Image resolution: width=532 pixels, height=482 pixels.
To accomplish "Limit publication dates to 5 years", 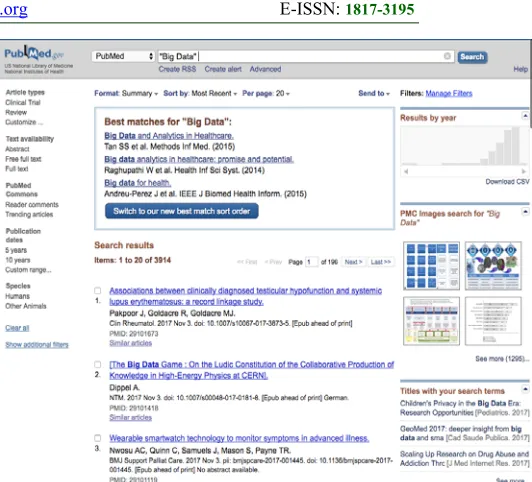I will click(x=16, y=250).
